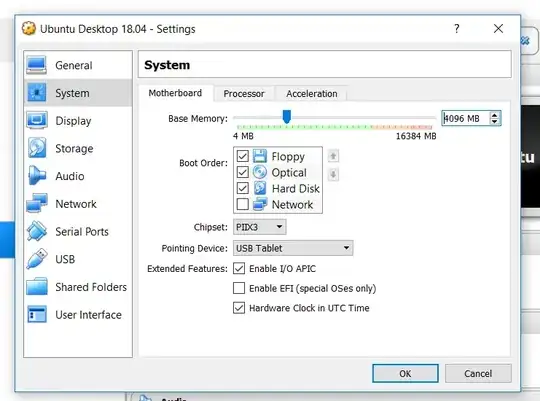Open the User Interface settings

[78, 315]
